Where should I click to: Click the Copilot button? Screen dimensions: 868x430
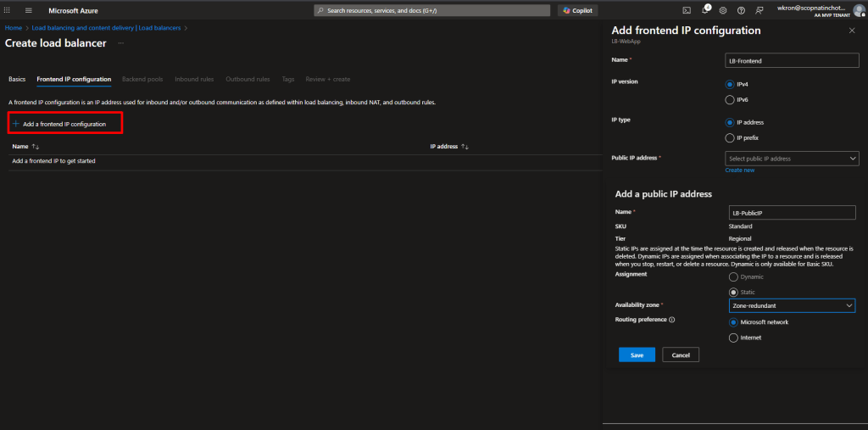pyautogui.click(x=578, y=10)
